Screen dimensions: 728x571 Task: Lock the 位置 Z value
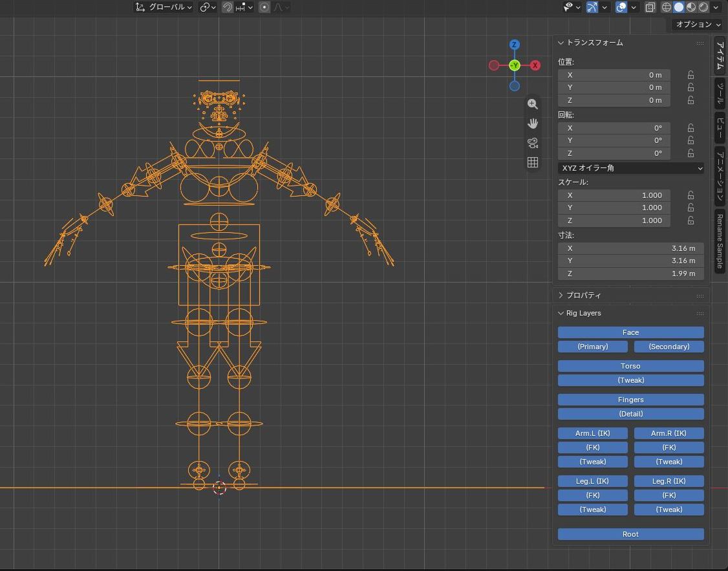coord(691,100)
